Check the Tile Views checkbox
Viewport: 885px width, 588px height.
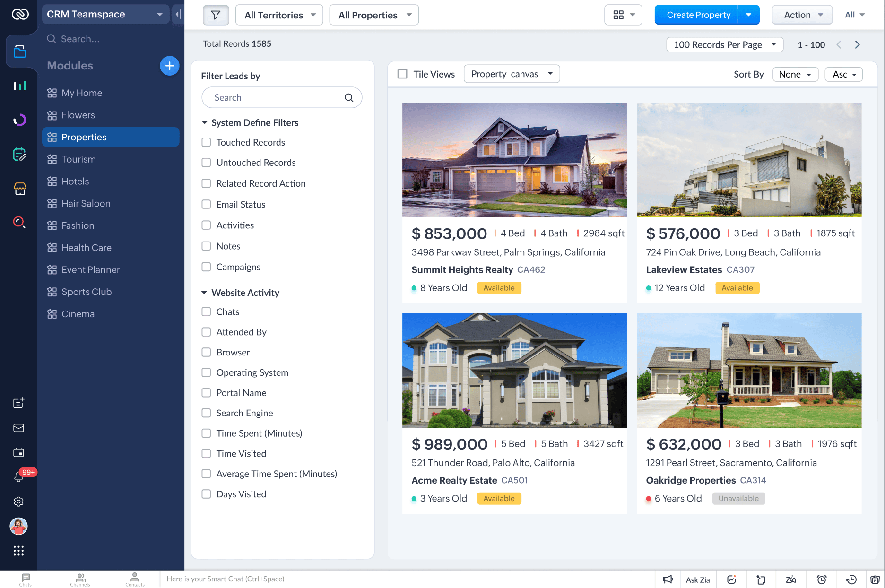coord(402,74)
